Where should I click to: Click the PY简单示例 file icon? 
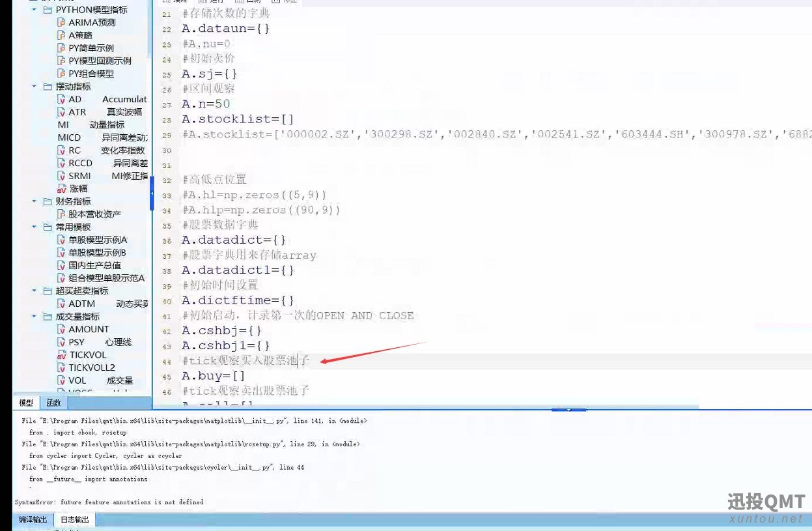62,48
